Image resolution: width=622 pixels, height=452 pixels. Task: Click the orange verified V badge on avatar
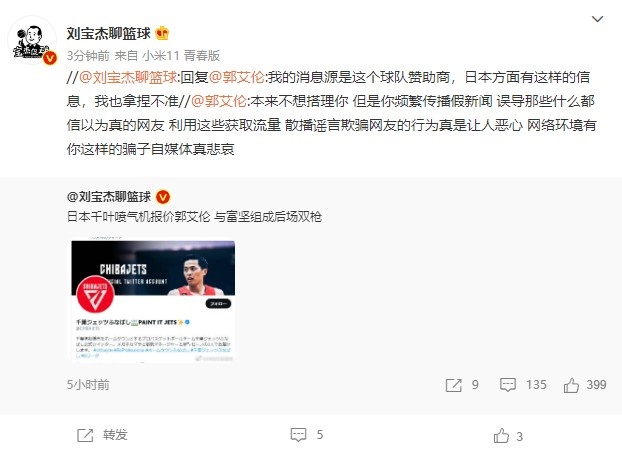[x=50, y=58]
